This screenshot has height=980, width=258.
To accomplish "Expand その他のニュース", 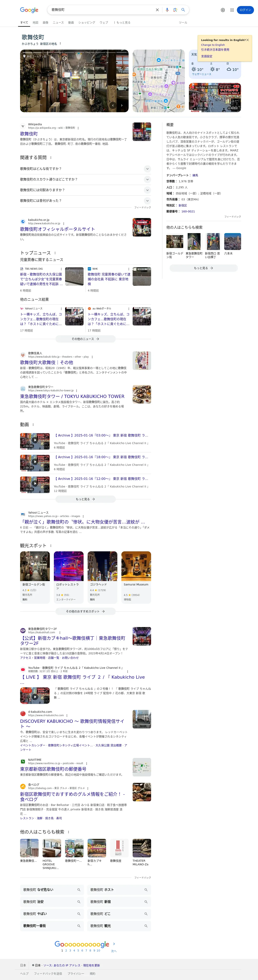I will tap(86, 339).
